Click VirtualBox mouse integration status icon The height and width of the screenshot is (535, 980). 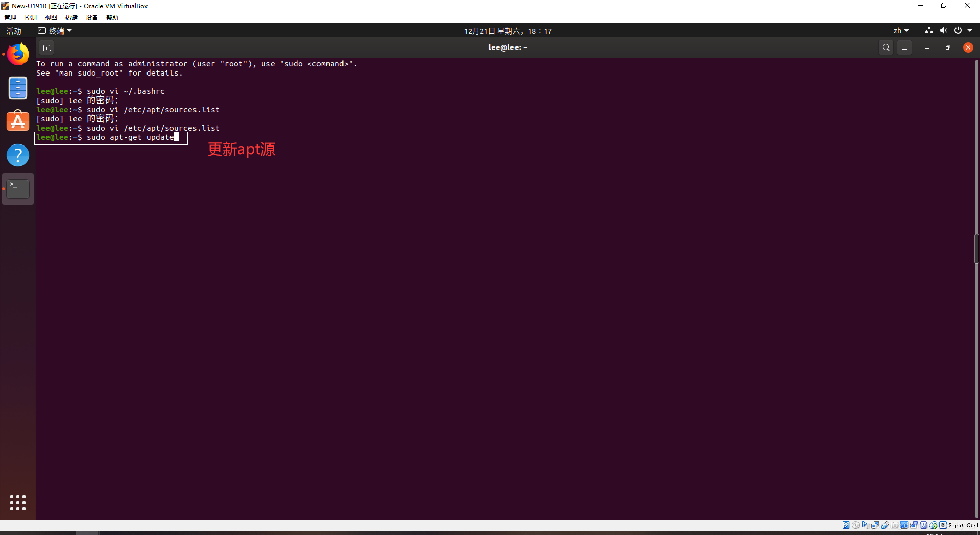click(934, 525)
